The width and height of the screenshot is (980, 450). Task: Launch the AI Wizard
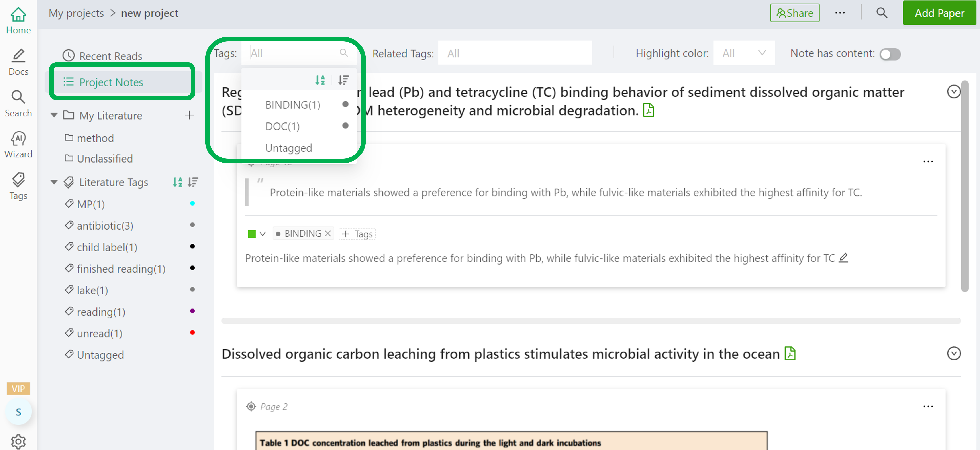pos(18,145)
